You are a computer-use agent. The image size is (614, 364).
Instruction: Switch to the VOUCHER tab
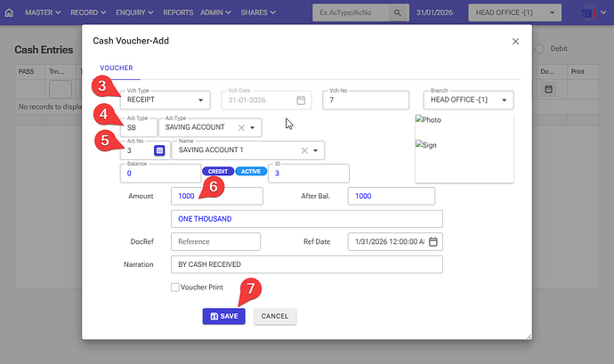tap(117, 68)
